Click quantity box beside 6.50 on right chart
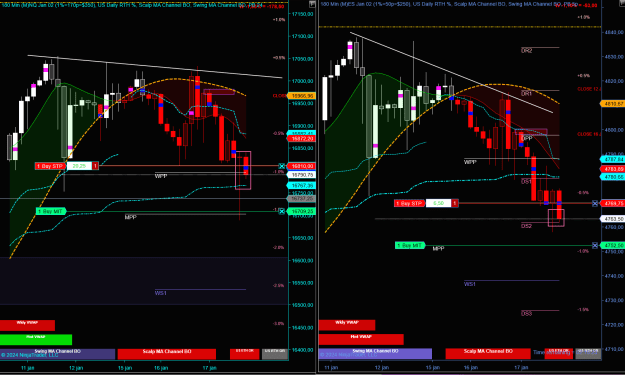 pos(455,203)
